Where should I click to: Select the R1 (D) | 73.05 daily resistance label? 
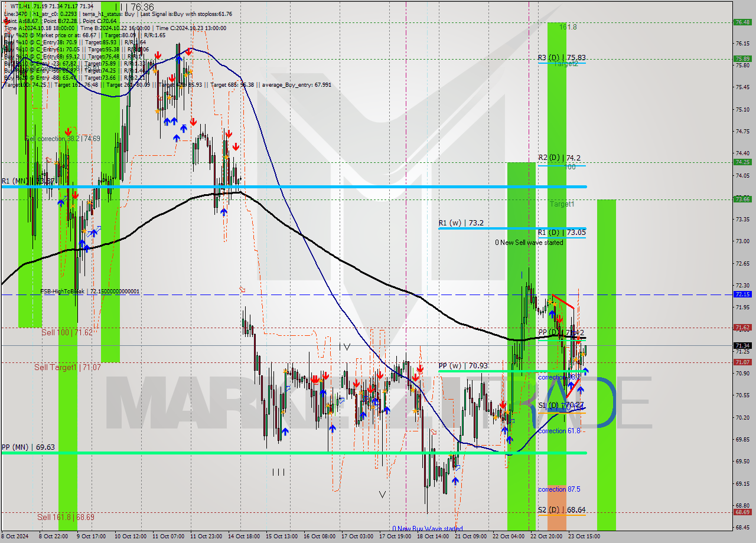562,233
